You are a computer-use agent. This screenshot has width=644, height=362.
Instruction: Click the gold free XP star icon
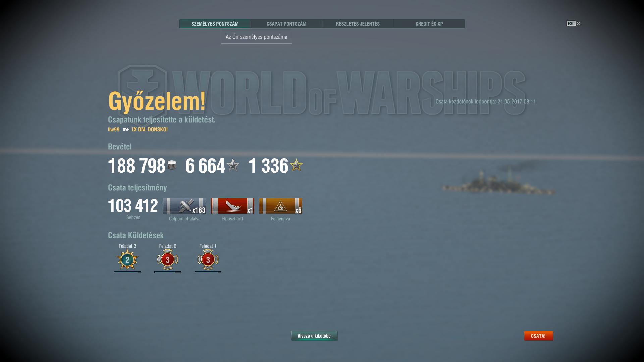click(x=296, y=165)
